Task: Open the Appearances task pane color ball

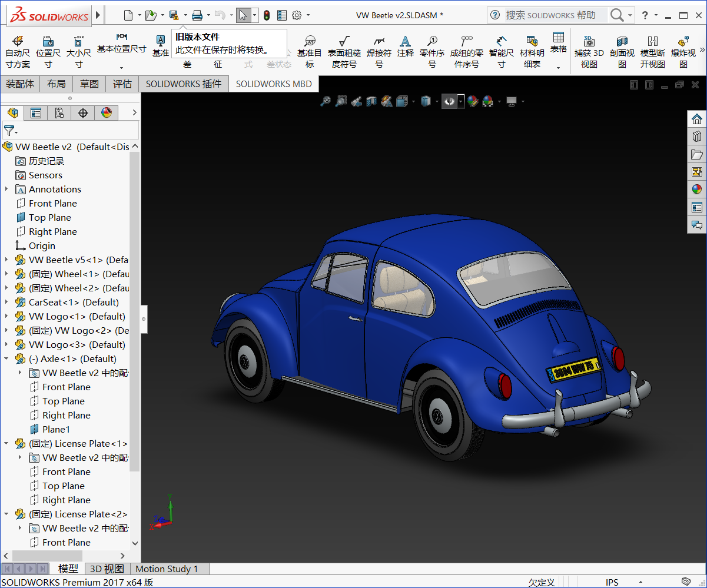Action: [697, 190]
